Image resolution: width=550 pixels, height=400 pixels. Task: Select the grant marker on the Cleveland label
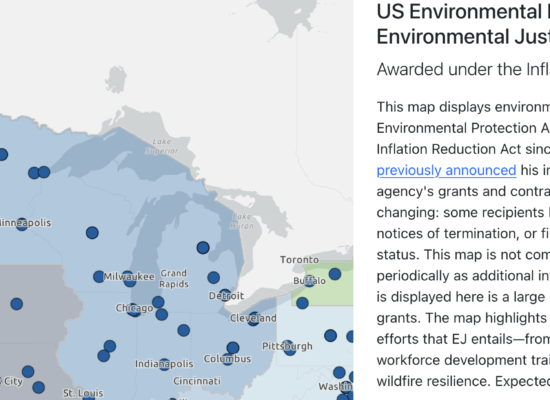254,319
